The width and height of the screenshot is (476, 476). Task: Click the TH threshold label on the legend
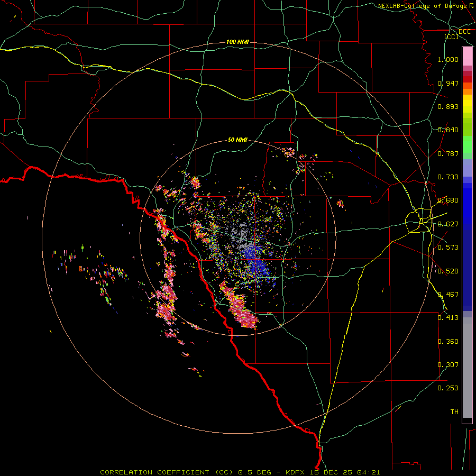(x=454, y=412)
